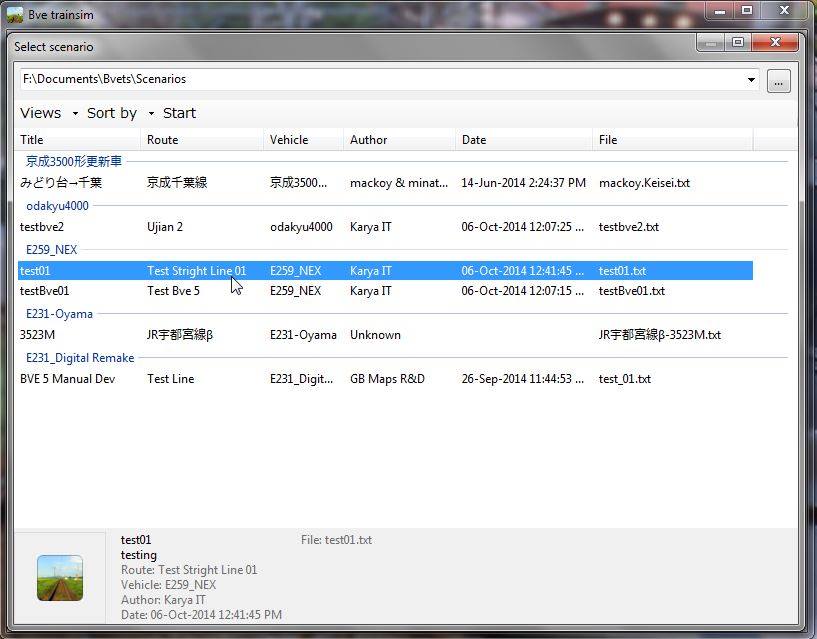Viewport: 817px width, 639px height.
Task: Click author cell Unknown
Action: coord(375,335)
